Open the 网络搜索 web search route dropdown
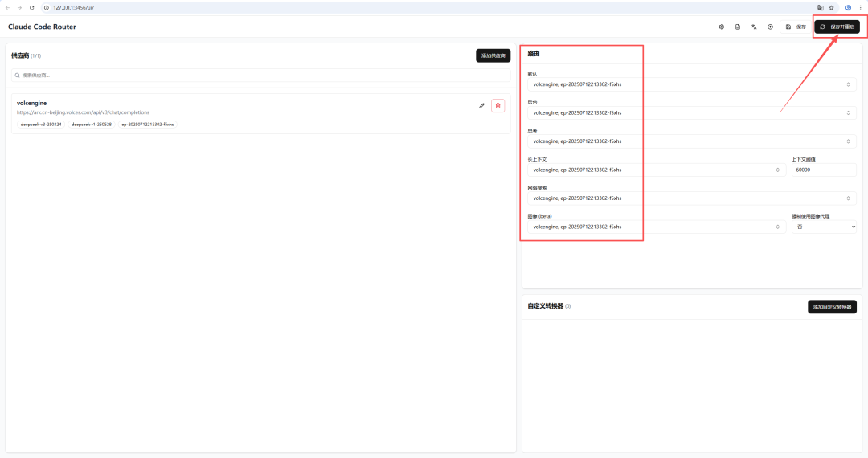 pyautogui.click(x=691, y=198)
